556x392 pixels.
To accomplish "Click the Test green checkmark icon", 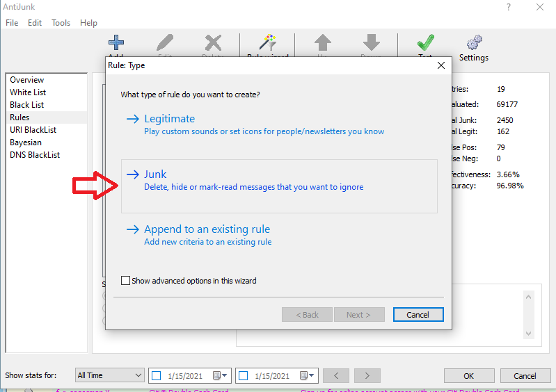I will click(425, 42).
